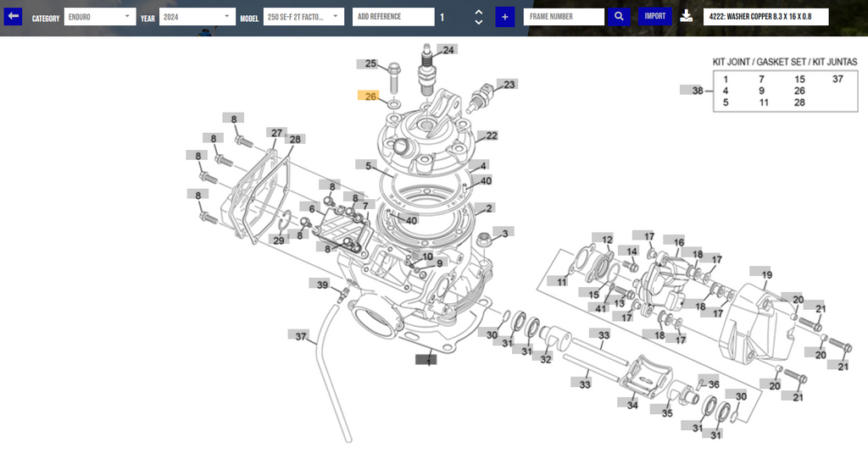This screenshot has width=868, height=453.
Task: Decrease quantity with the down arrow
Action: coord(479,22)
